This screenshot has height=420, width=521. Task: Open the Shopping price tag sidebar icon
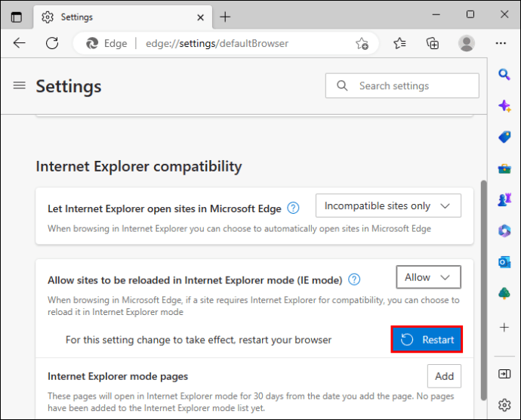coord(504,137)
